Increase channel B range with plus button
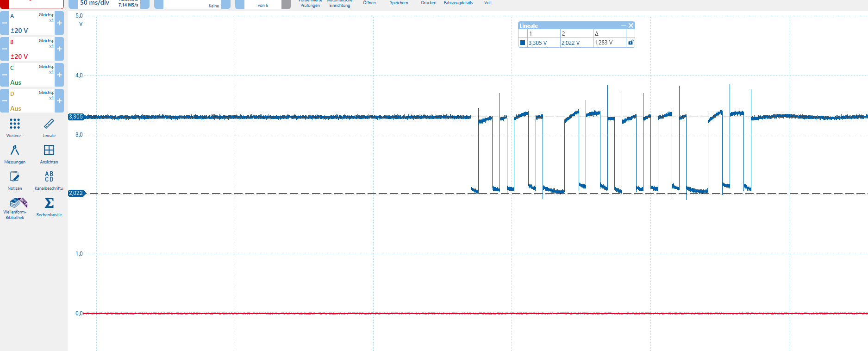 click(x=59, y=49)
